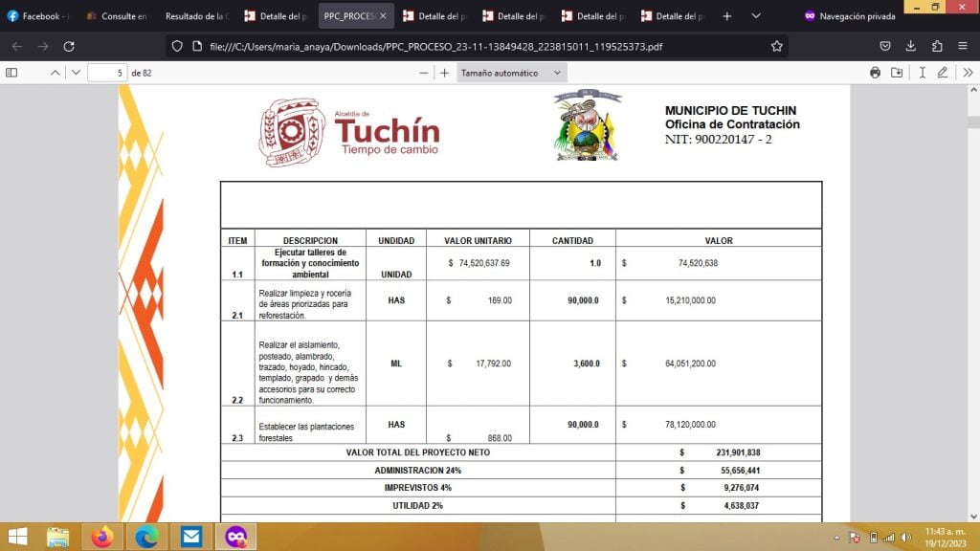The width and height of the screenshot is (980, 551).
Task: Open the Tamaño automático zoom dropdown
Action: (x=511, y=73)
